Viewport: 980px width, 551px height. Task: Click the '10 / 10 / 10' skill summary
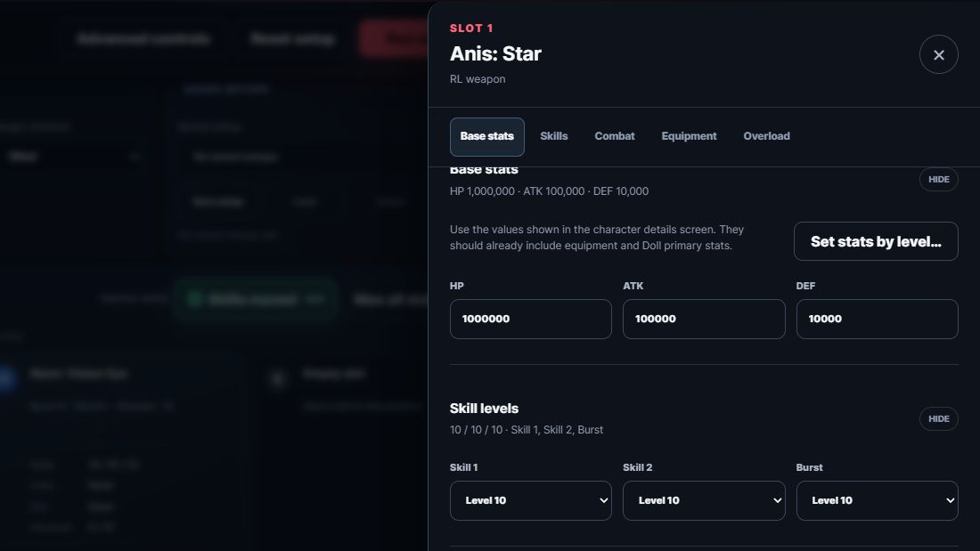click(x=527, y=430)
